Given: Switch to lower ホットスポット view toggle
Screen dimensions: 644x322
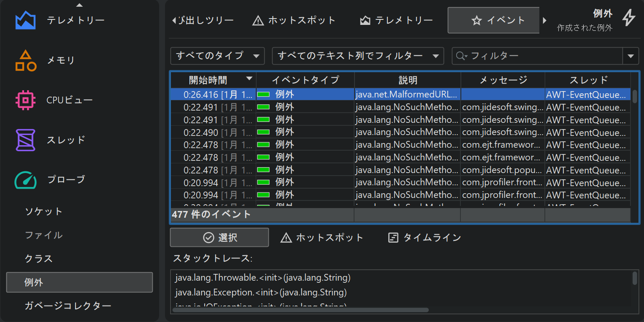Looking at the screenshot, I should pyautogui.click(x=322, y=238).
